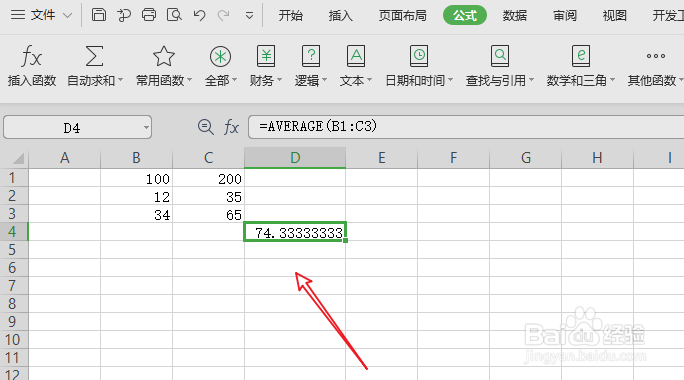
Task: Switch to the 开始 tab
Action: 291,16
